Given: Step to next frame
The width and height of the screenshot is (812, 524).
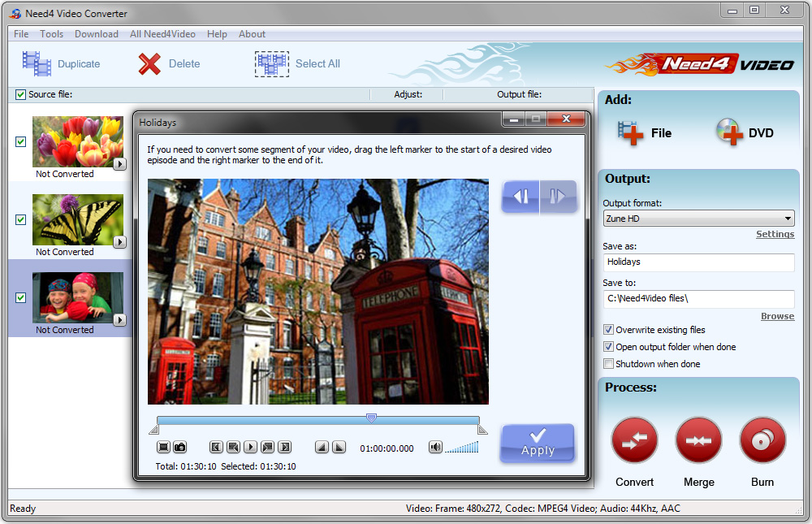Looking at the screenshot, I should [x=268, y=447].
